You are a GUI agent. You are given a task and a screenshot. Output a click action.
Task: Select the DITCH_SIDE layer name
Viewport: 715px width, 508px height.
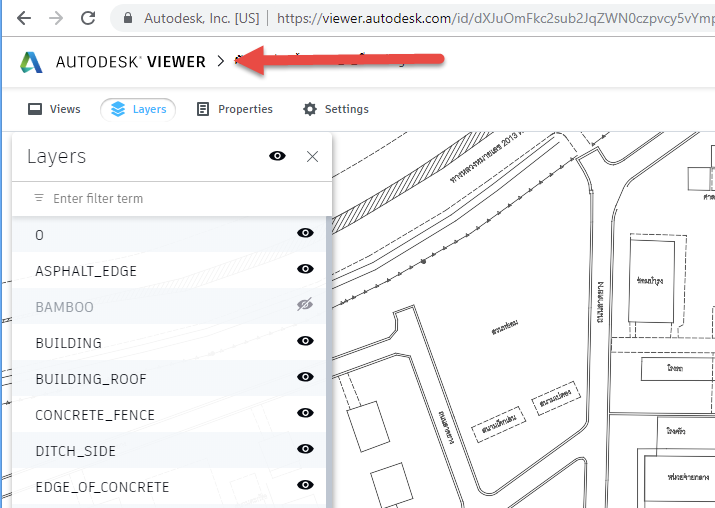pyautogui.click(x=75, y=451)
